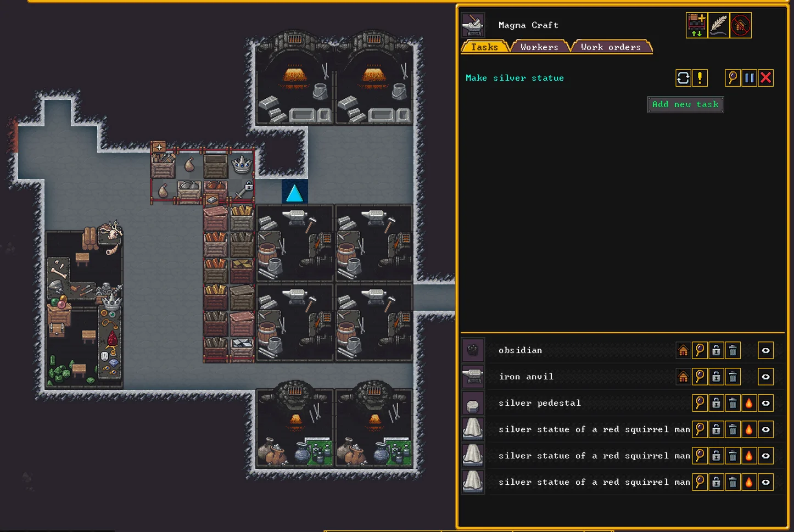
Task: Toggle lock on the first silver statue
Action: coord(716,429)
